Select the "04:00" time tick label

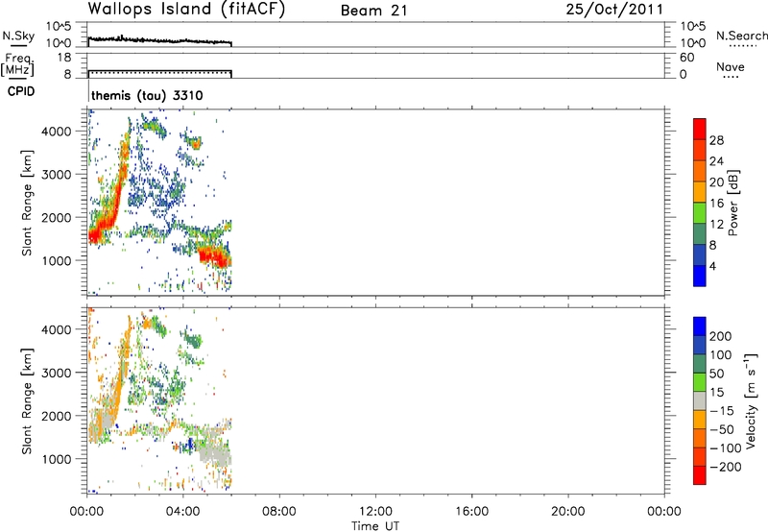(x=182, y=512)
